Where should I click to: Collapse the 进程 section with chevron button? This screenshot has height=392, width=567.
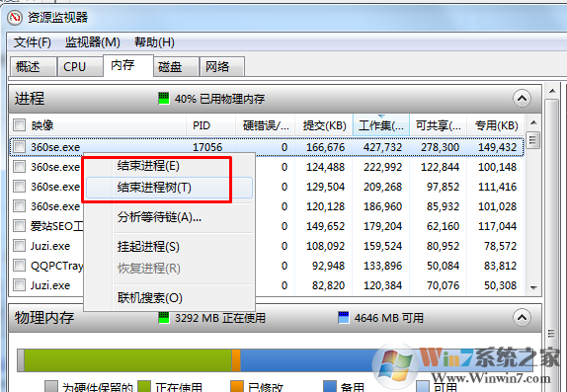tap(522, 98)
